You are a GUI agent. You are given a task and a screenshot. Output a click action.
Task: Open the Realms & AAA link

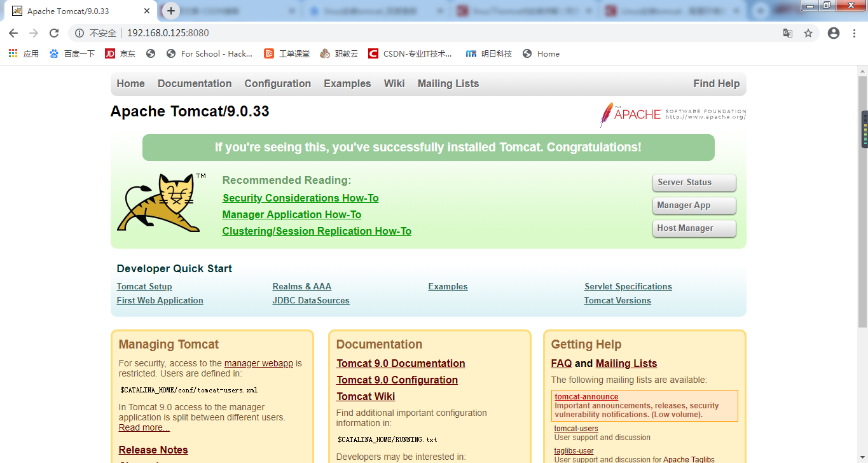(302, 286)
